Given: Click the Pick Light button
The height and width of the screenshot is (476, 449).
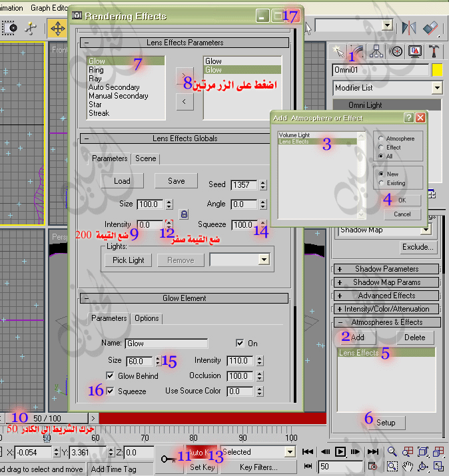Looking at the screenshot, I should [x=128, y=260].
